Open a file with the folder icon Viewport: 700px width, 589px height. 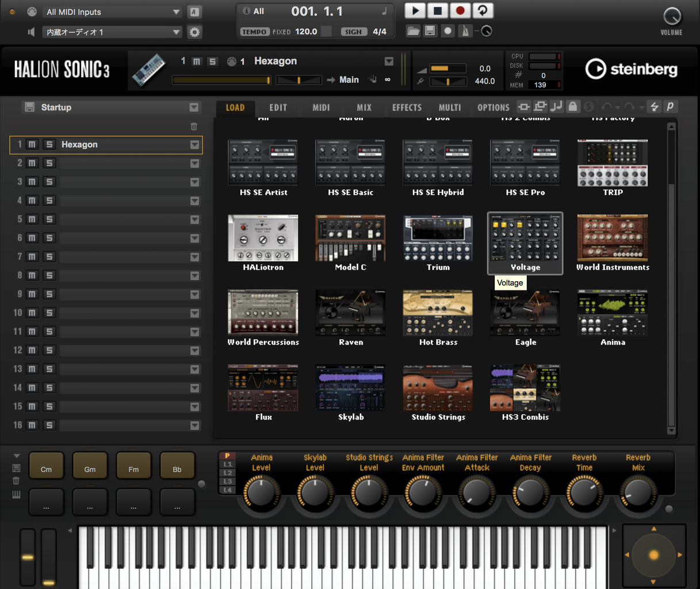coord(413,31)
